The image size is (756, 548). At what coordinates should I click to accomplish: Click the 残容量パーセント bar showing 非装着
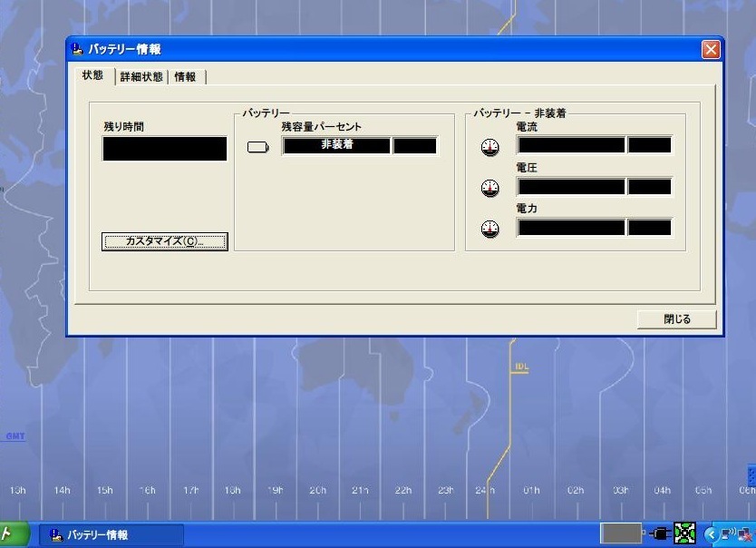[x=336, y=145]
